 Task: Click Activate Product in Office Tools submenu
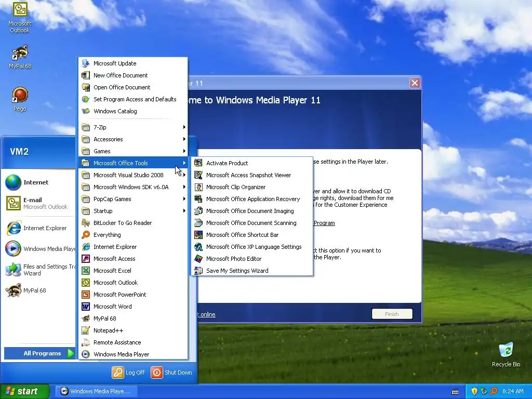(x=252, y=163)
